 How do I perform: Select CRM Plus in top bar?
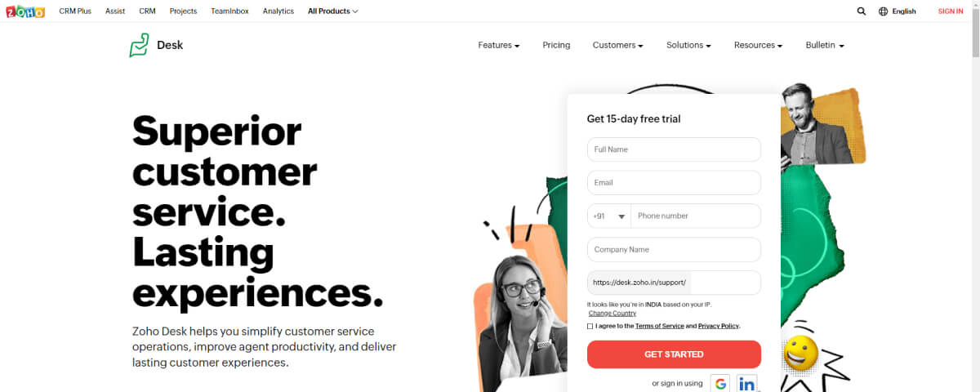75,11
